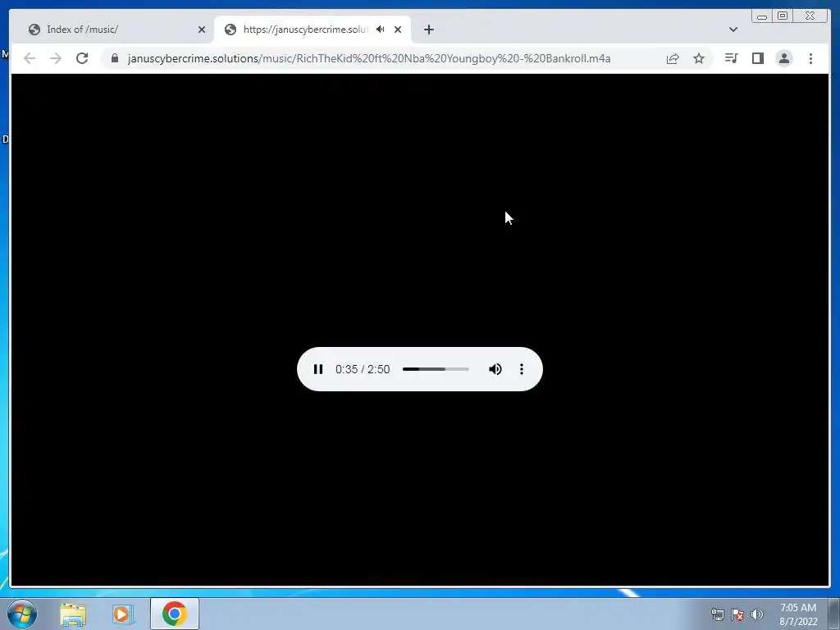Screen dimensions: 840x630
Task: Close the Chrome window
Action: point(810,16)
